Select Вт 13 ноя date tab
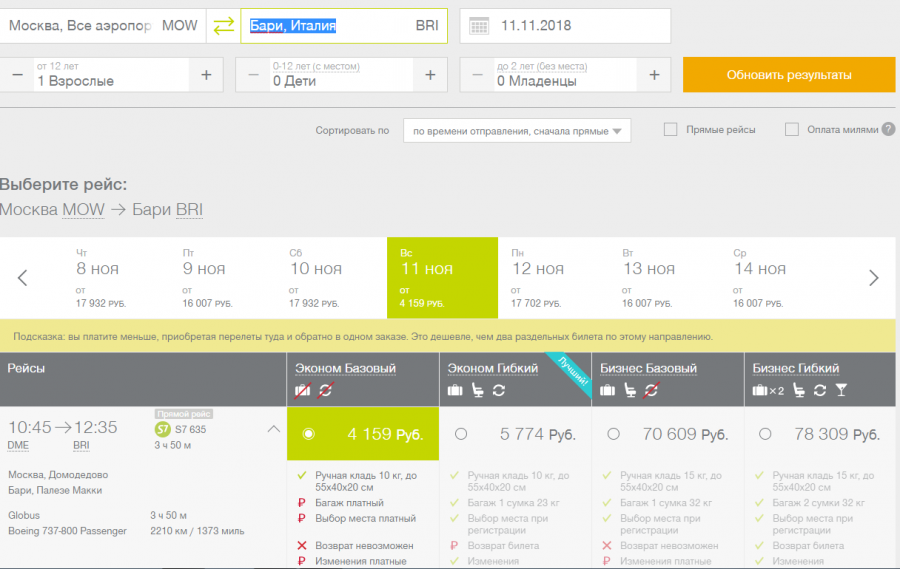Image resolution: width=900 pixels, height=569 pixels. point(664,278)
